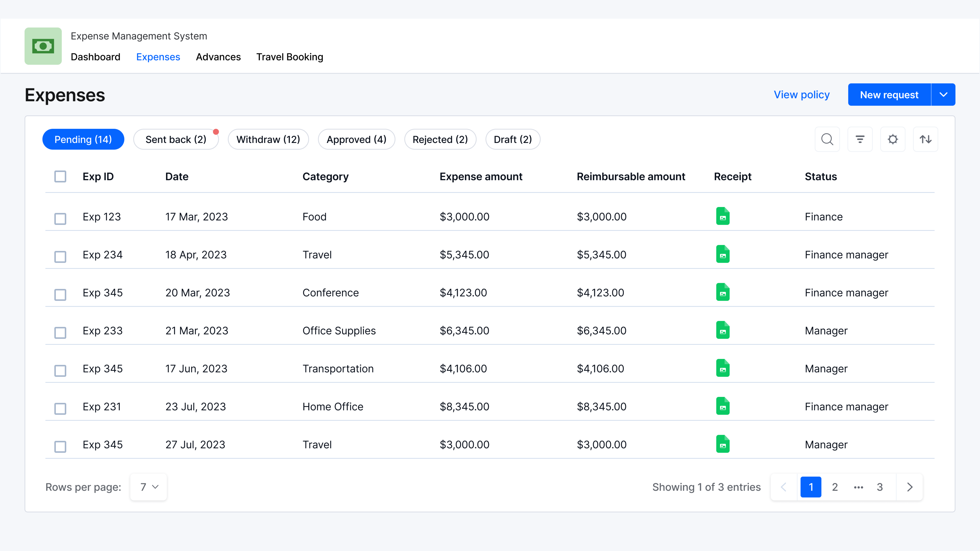
Task: Click the Expense amount column header
Action: [x=481, y=176]
